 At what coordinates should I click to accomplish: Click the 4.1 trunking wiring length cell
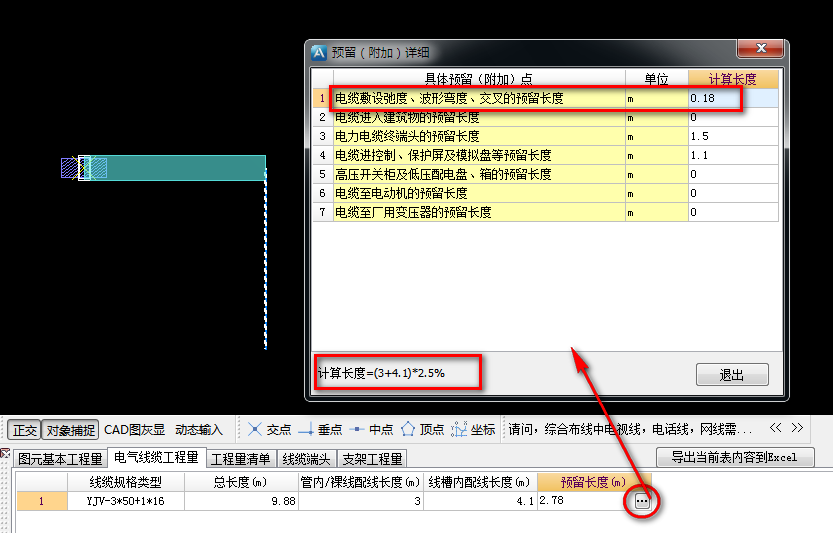(480, 501)
